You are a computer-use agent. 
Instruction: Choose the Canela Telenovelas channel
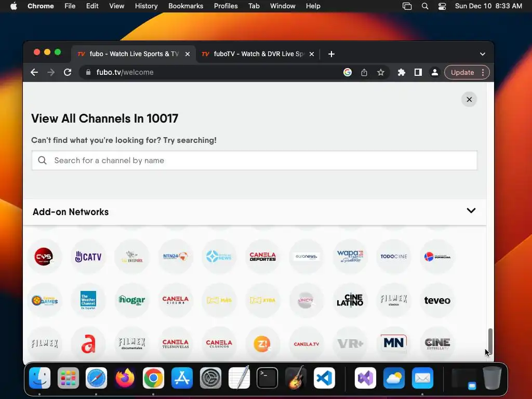(176, 344)
